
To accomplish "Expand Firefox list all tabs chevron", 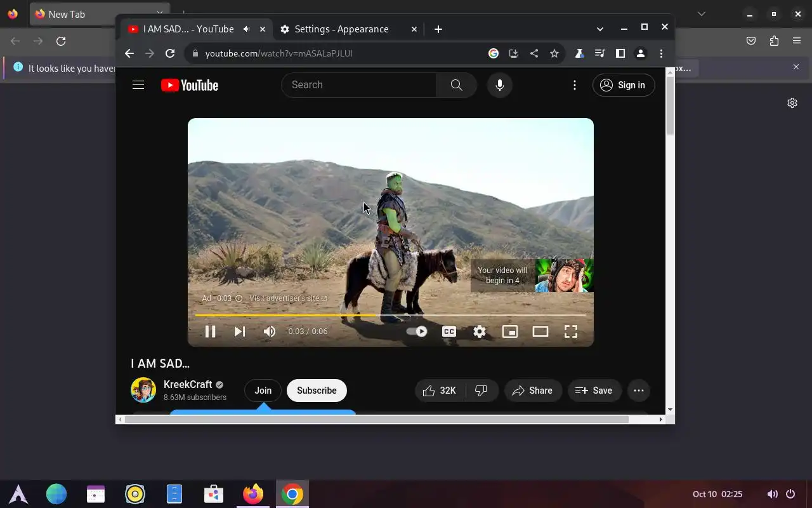I will click(702, 14).
